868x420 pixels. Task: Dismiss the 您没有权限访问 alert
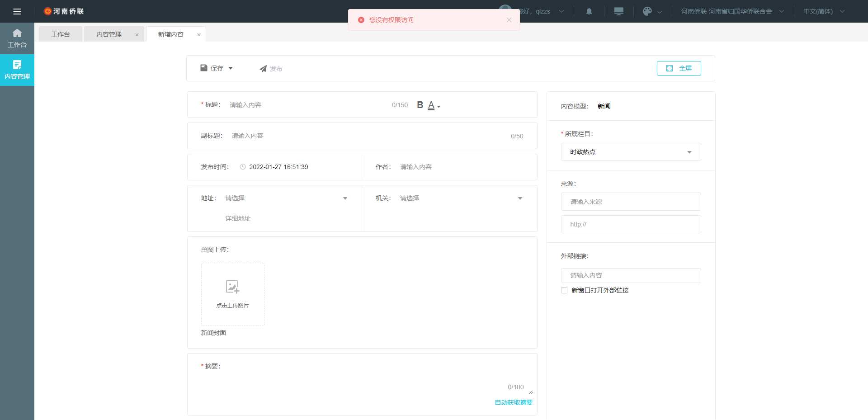(509, 20)
